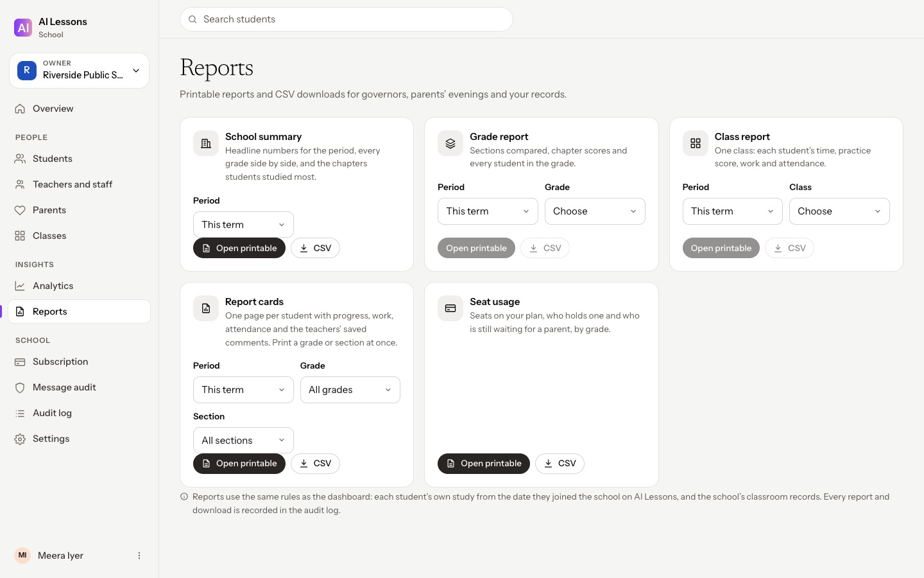Image resolution: width=924 pixels, height=578 pixels.
Task: Click the search magnifier icon
Action: (193, 19)
